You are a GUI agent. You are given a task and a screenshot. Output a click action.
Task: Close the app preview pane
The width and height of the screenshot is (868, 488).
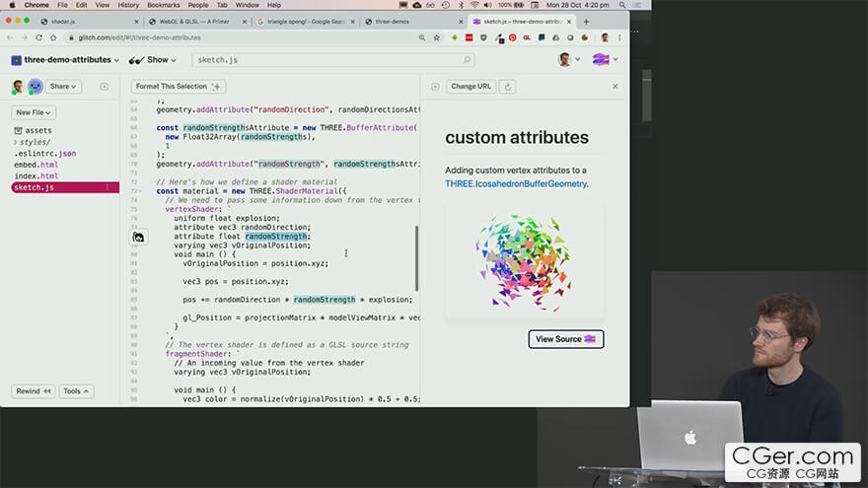tap(615, 87)
